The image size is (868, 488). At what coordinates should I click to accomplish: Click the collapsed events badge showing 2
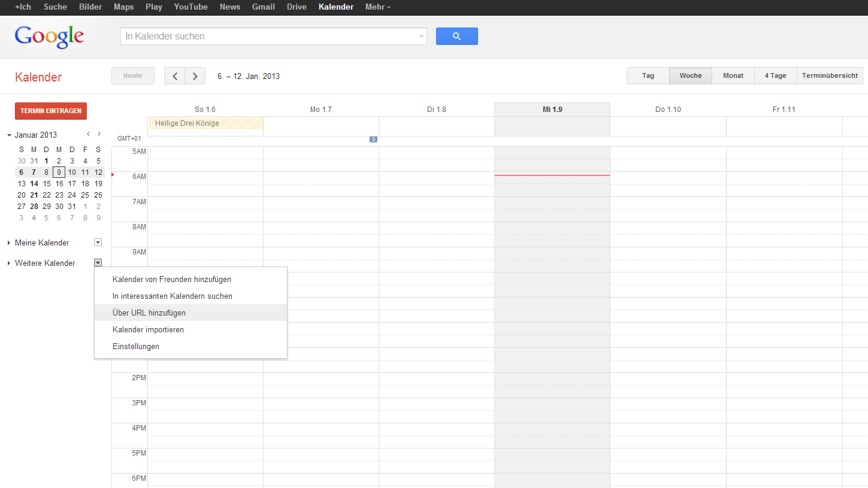coord(373,140)
